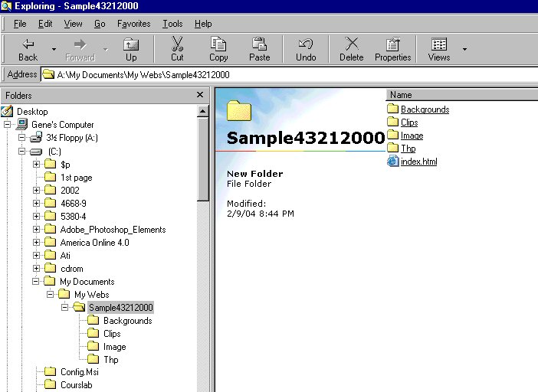Click the Copy toolbar icon
Image resolution: width=538 pixels, height=392 pixels.
pyautogui.click(x=218, y=44)
